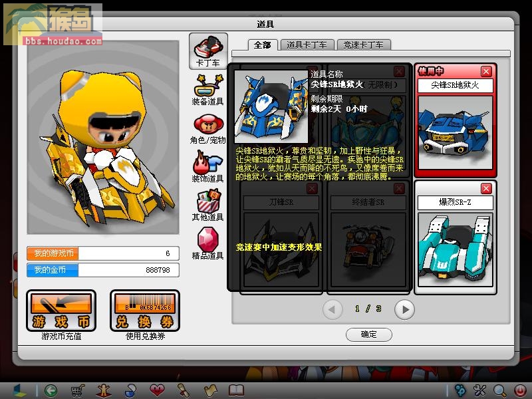Open the 装饰道具 decoration category
The image size is (532, 399).
[208, 168]
